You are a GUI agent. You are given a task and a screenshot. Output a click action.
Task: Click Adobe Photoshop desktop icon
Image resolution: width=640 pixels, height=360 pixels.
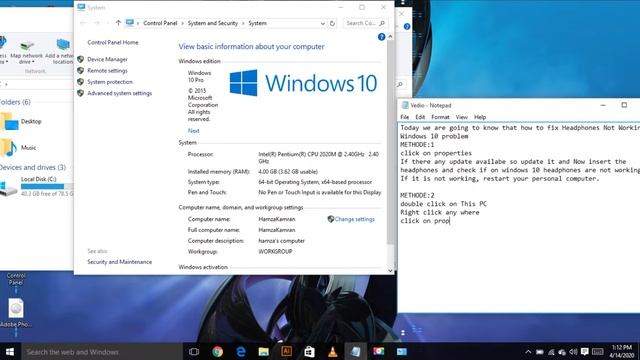[x=16, y=313]
